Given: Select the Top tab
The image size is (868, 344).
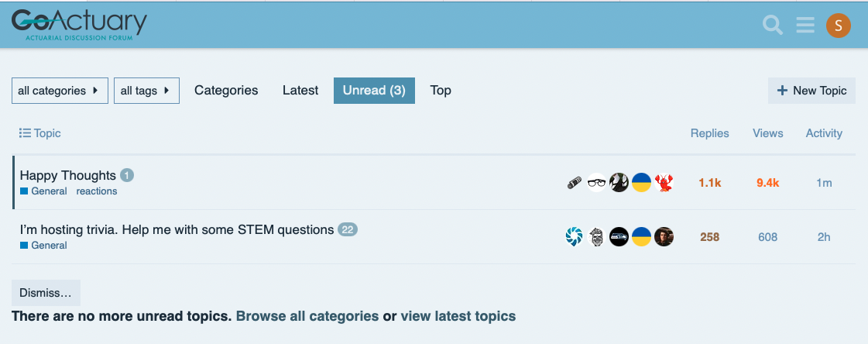Looking at the screenshot, I should click(441, 91).
